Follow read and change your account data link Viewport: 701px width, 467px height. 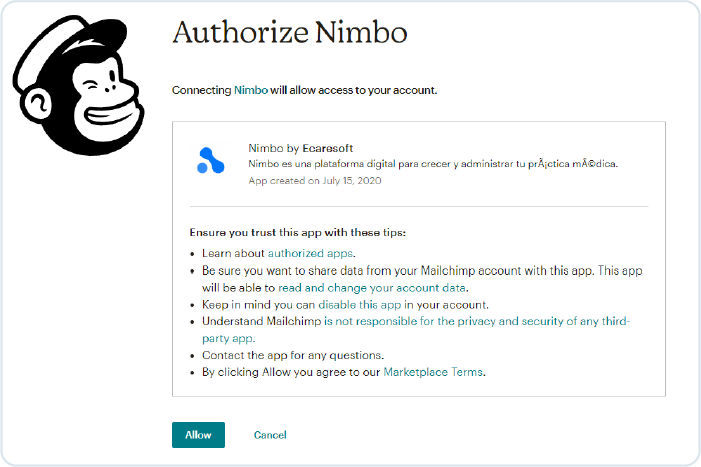(372, 288)
